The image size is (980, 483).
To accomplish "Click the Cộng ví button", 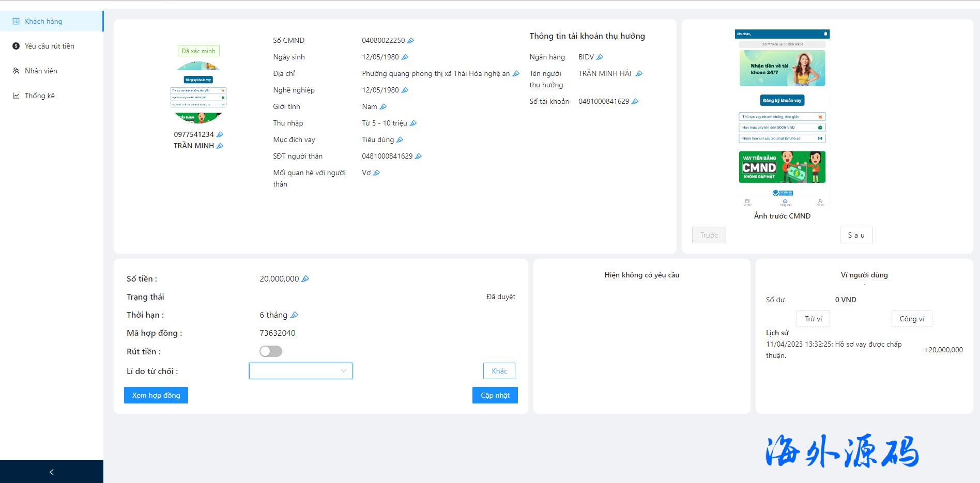I will 911,319.
